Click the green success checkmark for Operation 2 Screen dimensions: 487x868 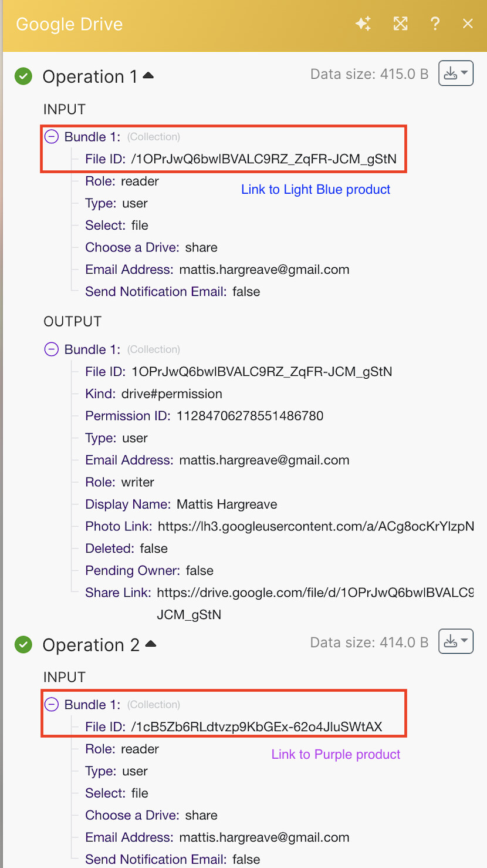[23, 645]
